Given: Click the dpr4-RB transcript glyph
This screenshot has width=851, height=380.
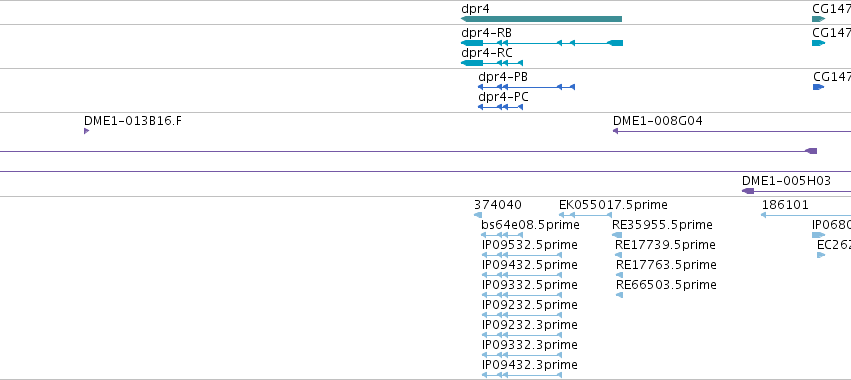Looking at the screenshot, I should point(542,43).
